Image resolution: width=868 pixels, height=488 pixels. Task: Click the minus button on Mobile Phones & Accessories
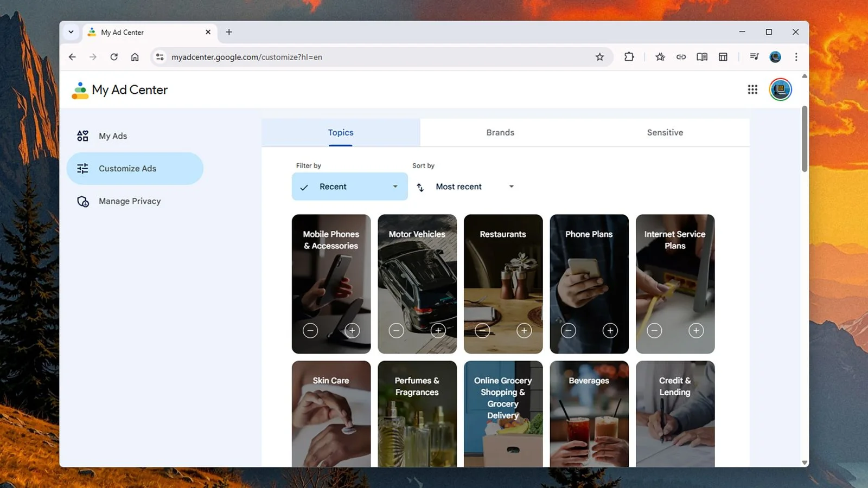point(310,330)
